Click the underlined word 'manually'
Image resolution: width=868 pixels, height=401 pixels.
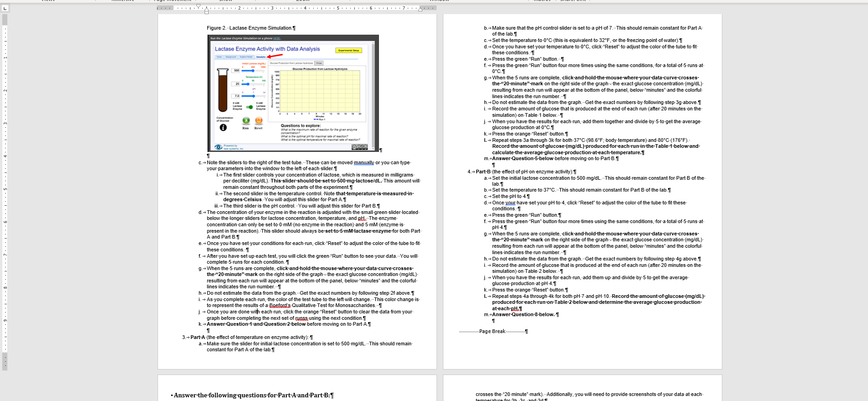point(364,162)
